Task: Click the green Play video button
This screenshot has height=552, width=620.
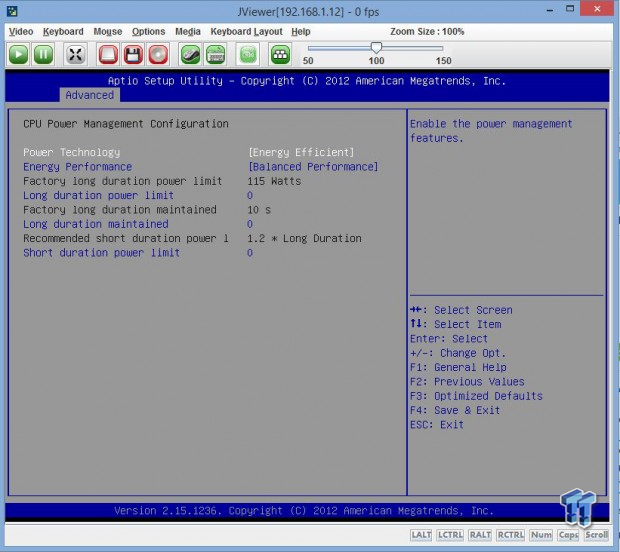Action: (18, 54)
